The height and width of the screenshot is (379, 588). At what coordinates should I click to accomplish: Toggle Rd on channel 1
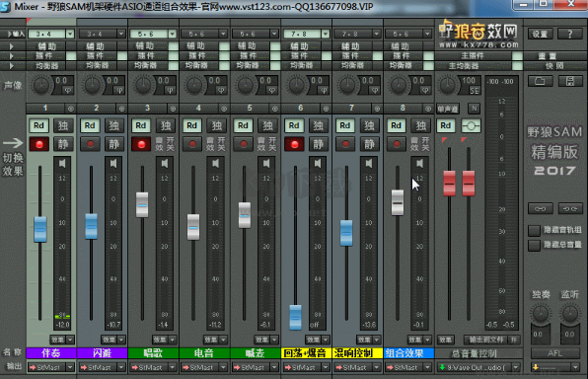39,125
